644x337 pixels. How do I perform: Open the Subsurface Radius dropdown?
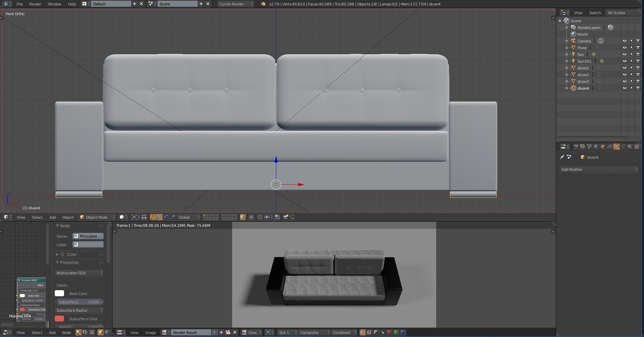point(79,310)
